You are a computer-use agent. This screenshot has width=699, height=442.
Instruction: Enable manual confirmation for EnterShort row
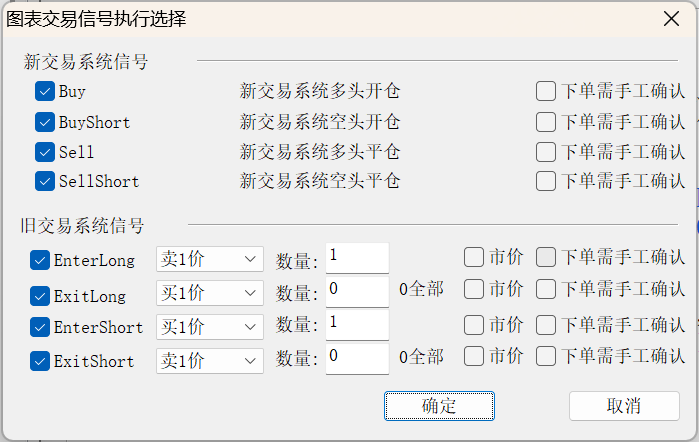point(545,325)
